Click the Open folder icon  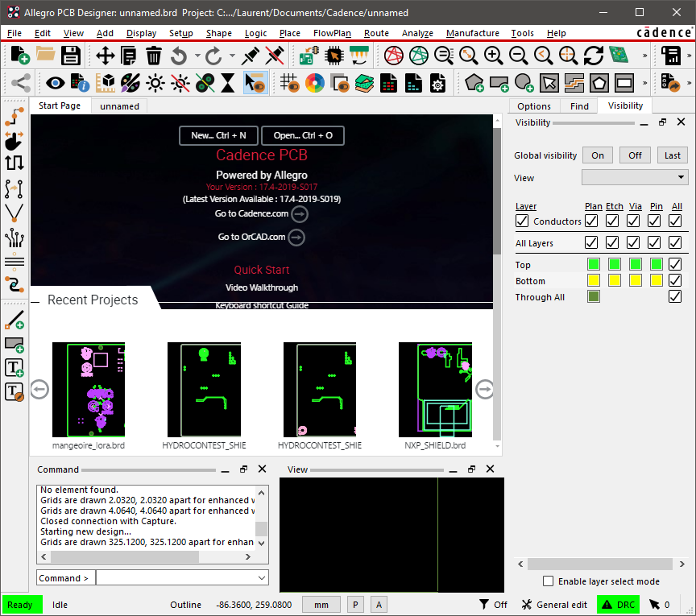45,56
